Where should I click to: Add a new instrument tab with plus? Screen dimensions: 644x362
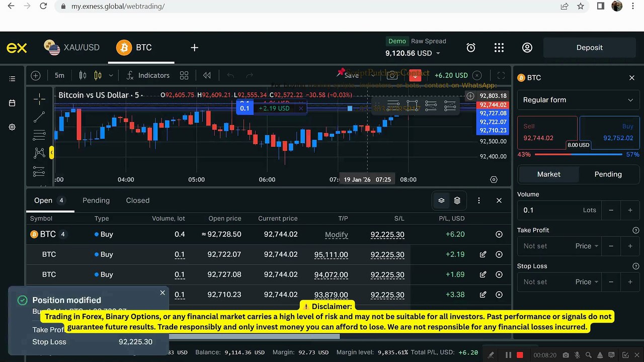(x=194, y=48)
